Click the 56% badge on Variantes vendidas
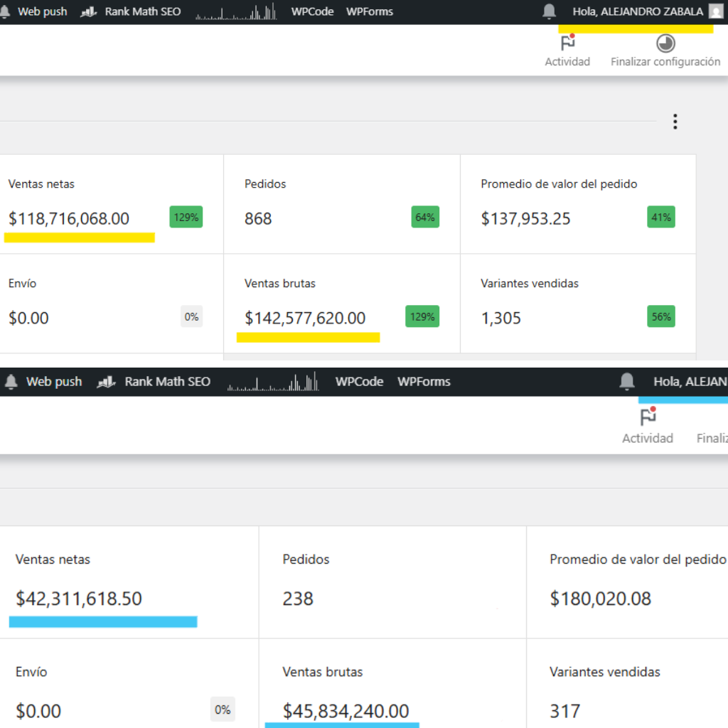This screenshot has width=728, height=728. pos(660,317)
